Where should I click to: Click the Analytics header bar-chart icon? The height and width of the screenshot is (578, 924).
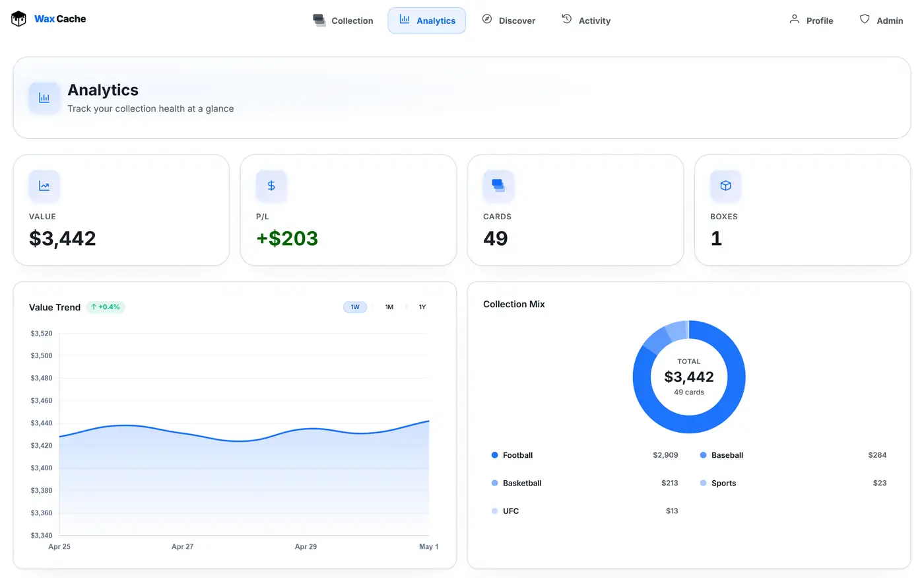coord(44,98)
